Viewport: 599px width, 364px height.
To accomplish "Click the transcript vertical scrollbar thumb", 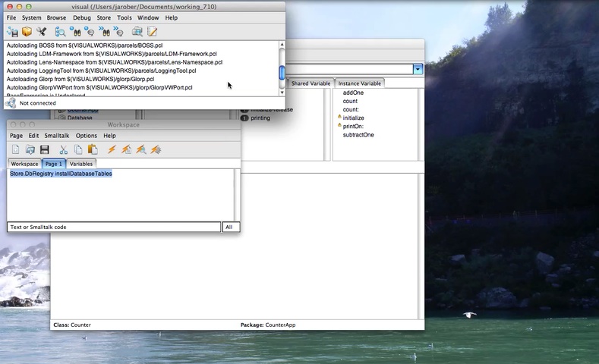I will [282, 73].
